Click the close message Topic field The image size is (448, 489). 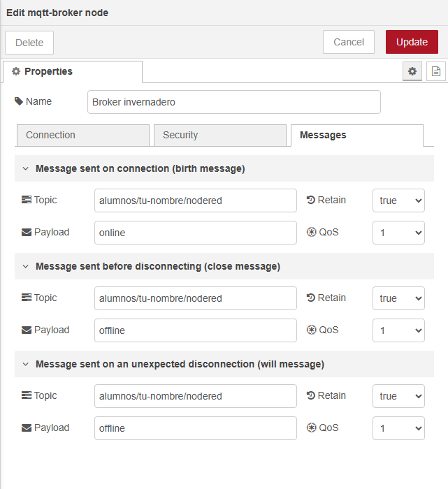click(196, 298)
